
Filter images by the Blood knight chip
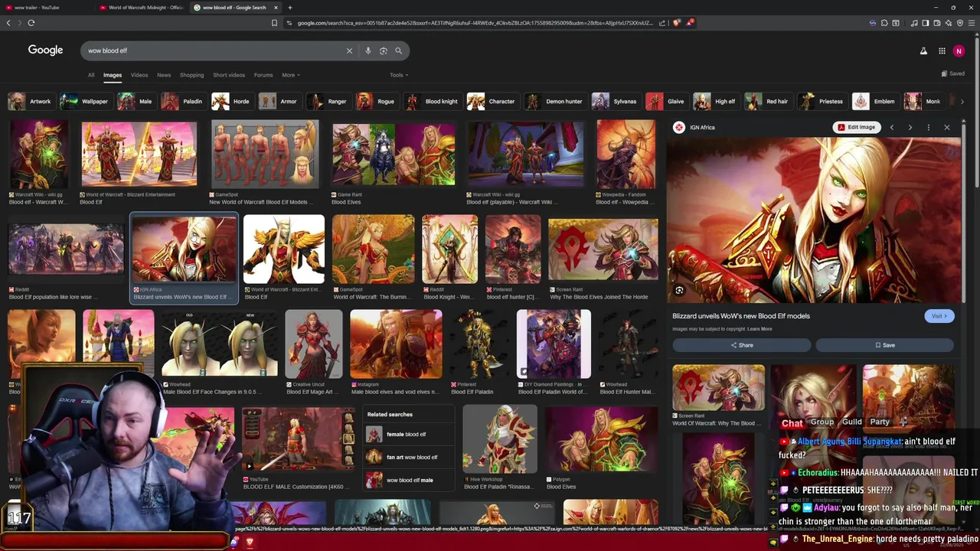tap(432, 101)
